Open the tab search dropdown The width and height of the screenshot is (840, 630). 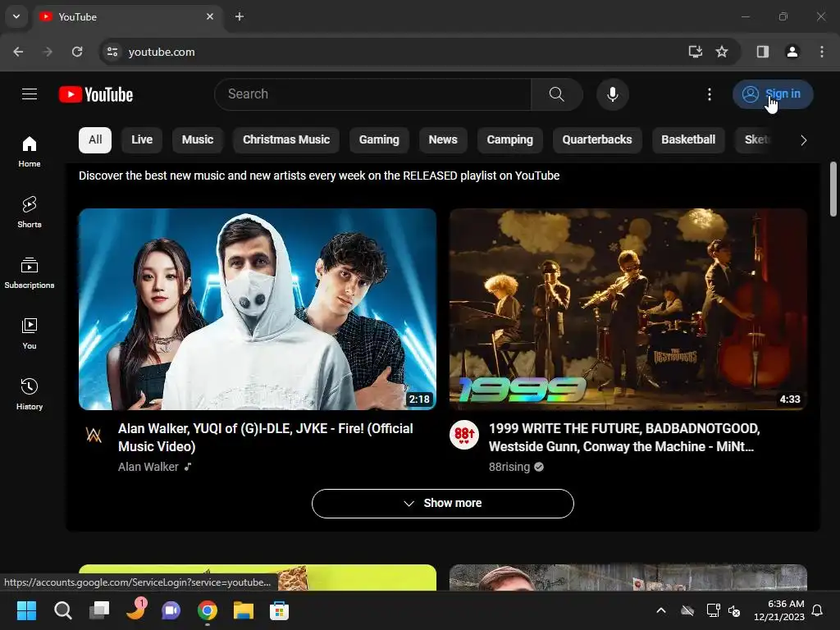(x=16, y=16)
